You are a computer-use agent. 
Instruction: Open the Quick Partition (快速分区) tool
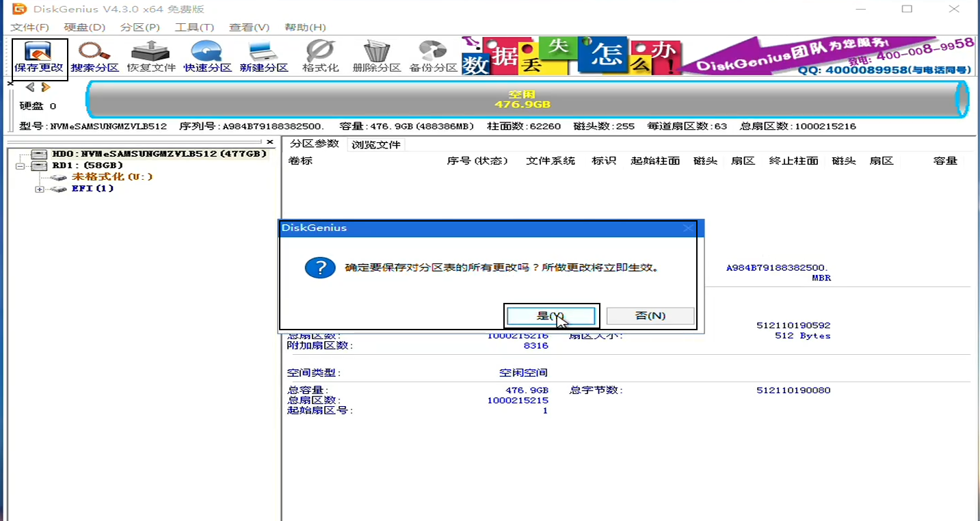(x=207, y=58)
